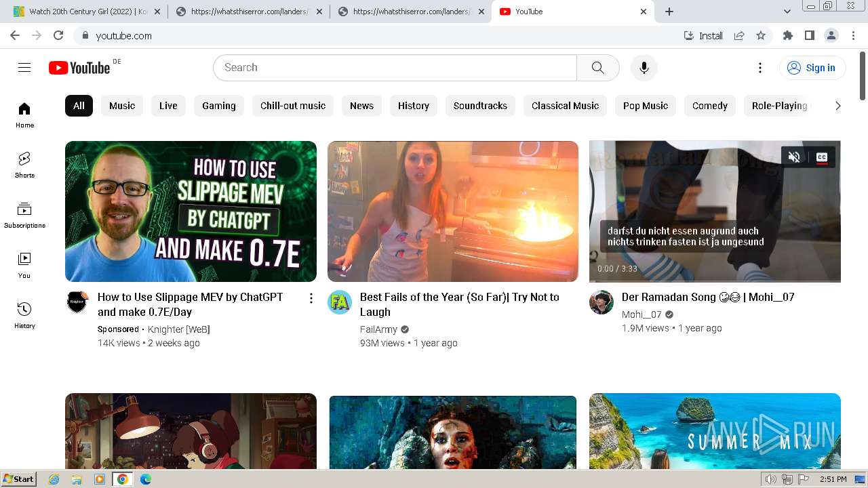This screenshot has width=868, height=488.
Task: Select the Music filter chip
Action: point(122,106)
